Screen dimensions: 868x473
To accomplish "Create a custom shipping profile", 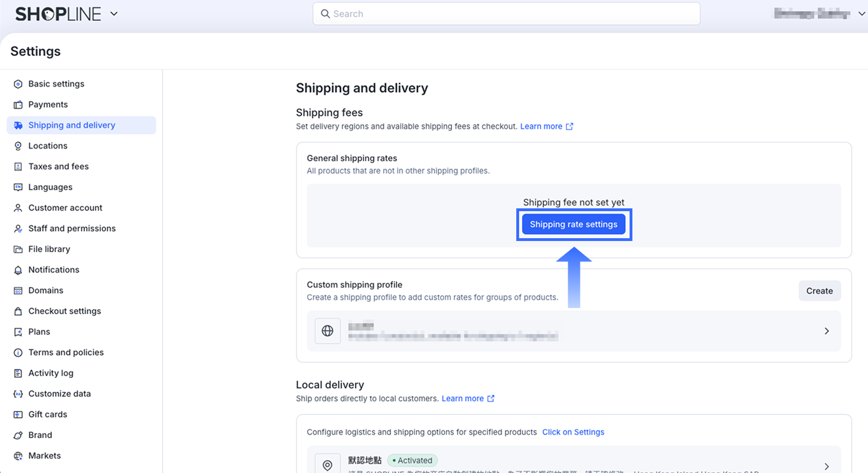I will pyautogui.click(x=819, y=291).
